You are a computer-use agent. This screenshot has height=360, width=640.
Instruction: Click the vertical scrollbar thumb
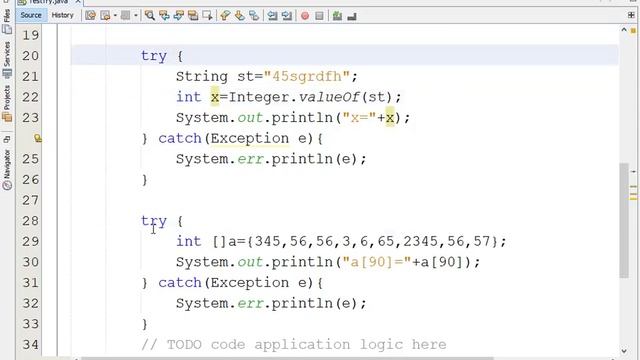(624, 220)
